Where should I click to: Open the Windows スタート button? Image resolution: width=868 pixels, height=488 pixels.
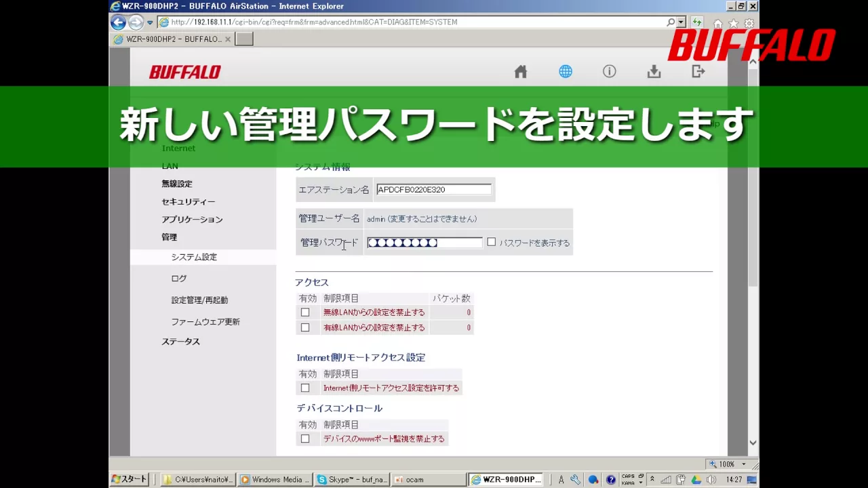point(129,479)
